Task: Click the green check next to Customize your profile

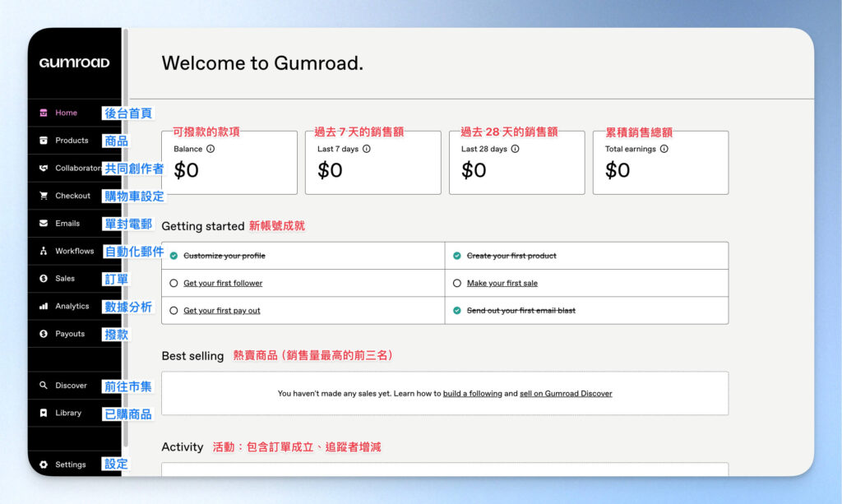Action: coord(173,256)
